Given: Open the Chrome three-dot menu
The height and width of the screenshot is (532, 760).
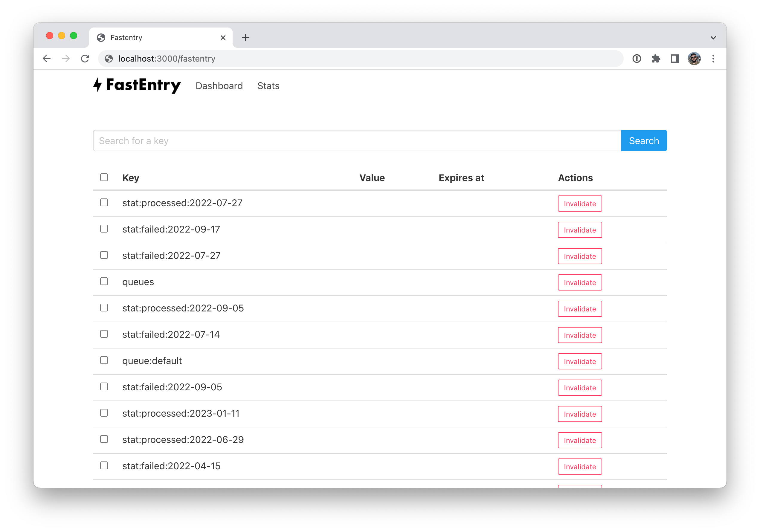Looking at the screenshot, I should click(713, 59).
